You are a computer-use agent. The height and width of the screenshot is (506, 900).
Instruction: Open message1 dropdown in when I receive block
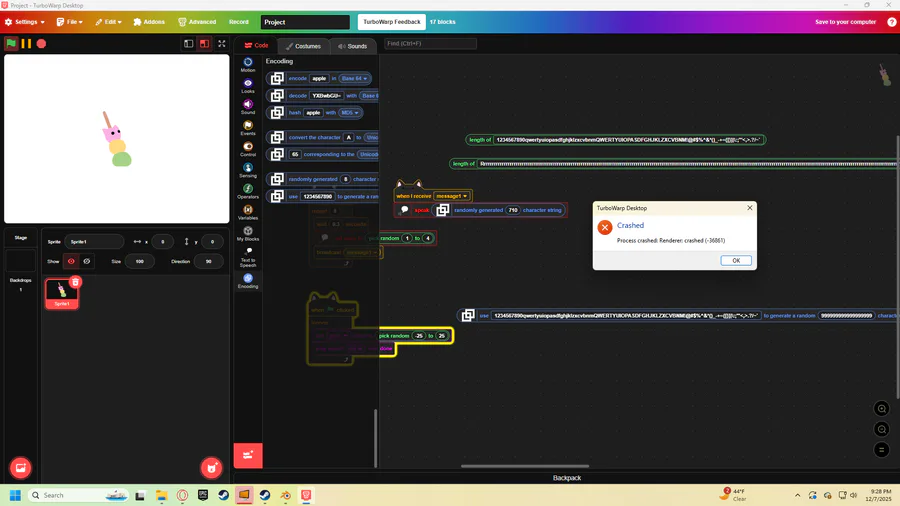point(451,196)
